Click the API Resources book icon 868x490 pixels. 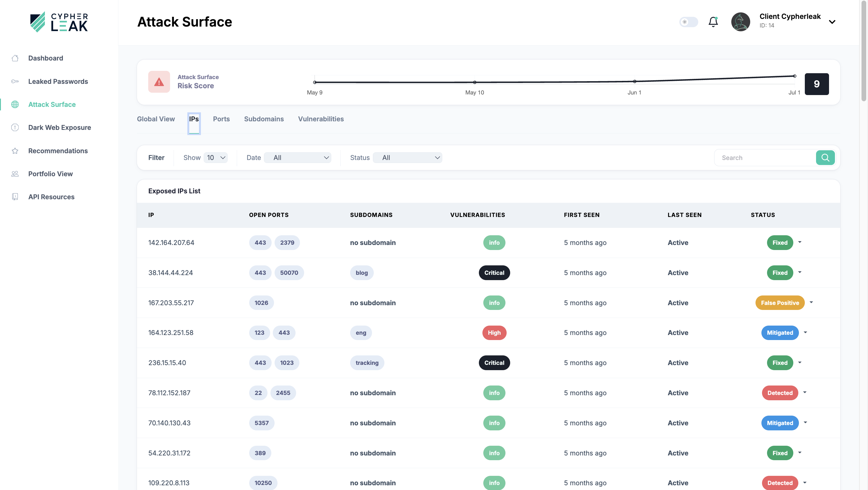click(15, 197)
